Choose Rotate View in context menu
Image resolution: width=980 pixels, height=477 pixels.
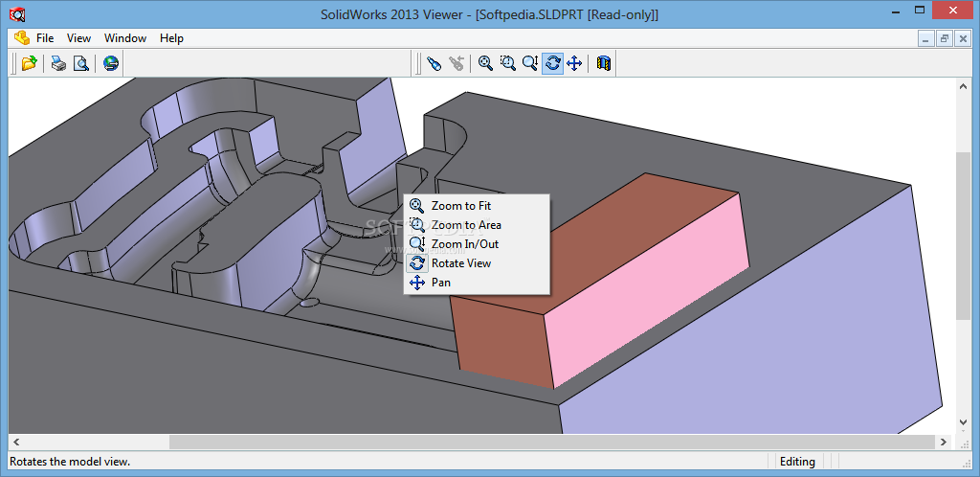click(477, 263)
